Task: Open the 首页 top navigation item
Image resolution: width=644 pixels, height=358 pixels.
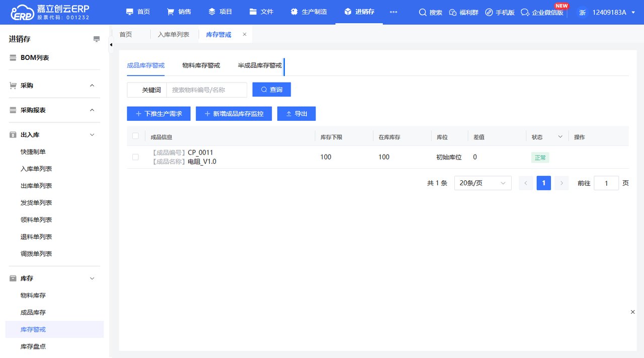Action: tap(138, 12)
